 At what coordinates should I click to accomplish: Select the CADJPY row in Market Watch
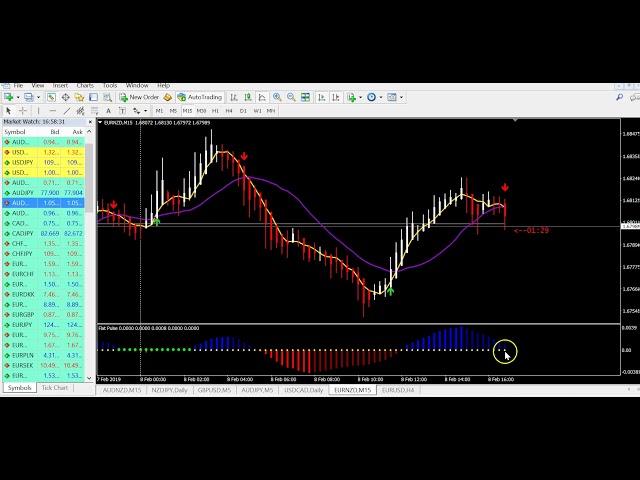pos(22,233)
